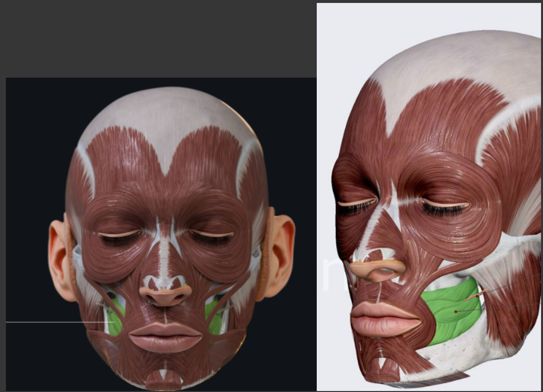
Task: Select the lips in the front-view head
Action: click(165, 336)
